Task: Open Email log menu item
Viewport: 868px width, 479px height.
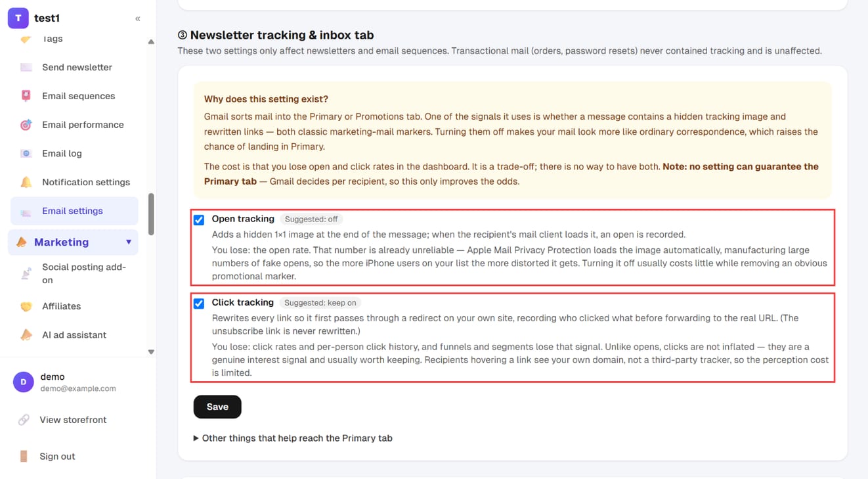Action: click(x=75, y=154)
